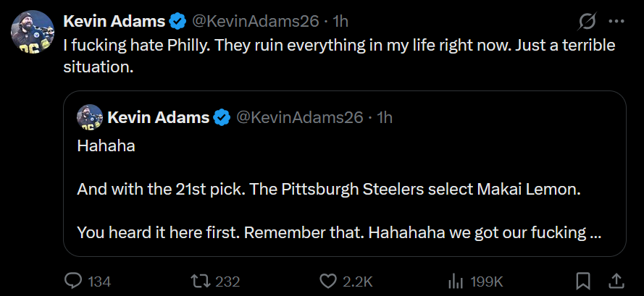Open Kevin Adams display name link
The width and height of the screenshot is (644, 296).
(x=114, y=21)
